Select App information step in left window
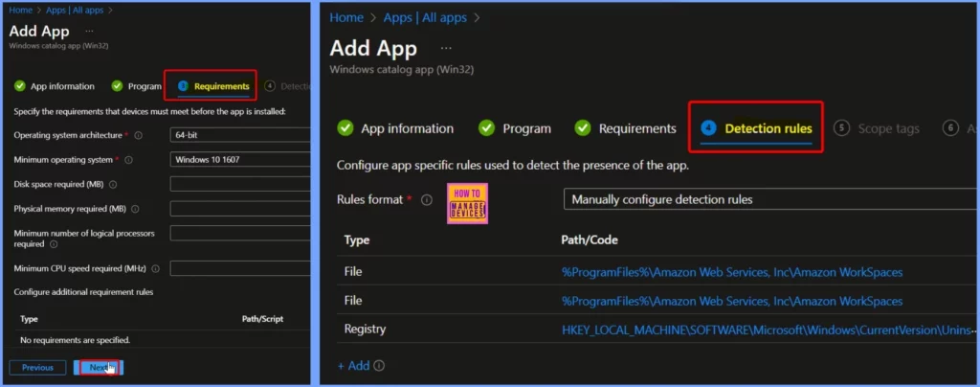 (x=55, y=86)
